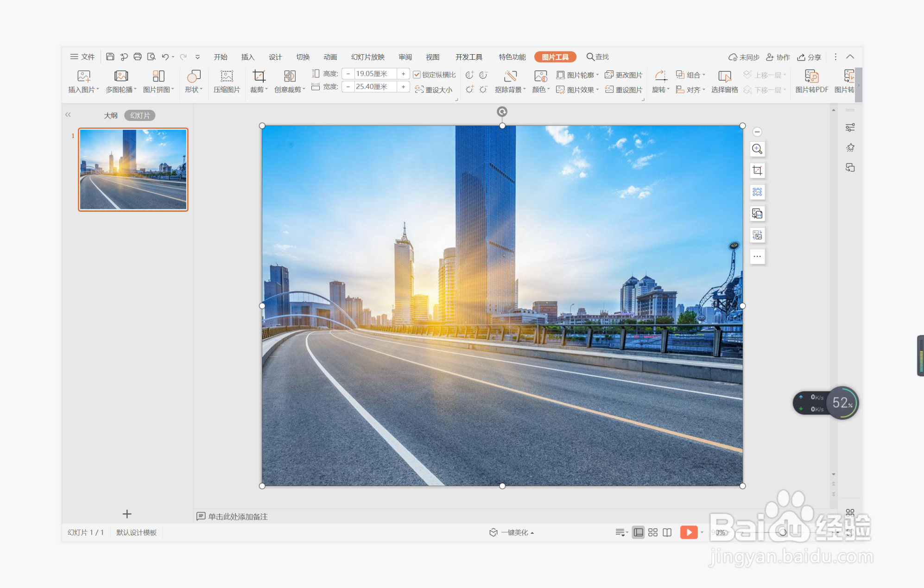Image resolution: width=924 pixels, height=588 pixels.
Task: Switch to 开始 home tab
Action: tap(221, 57)
